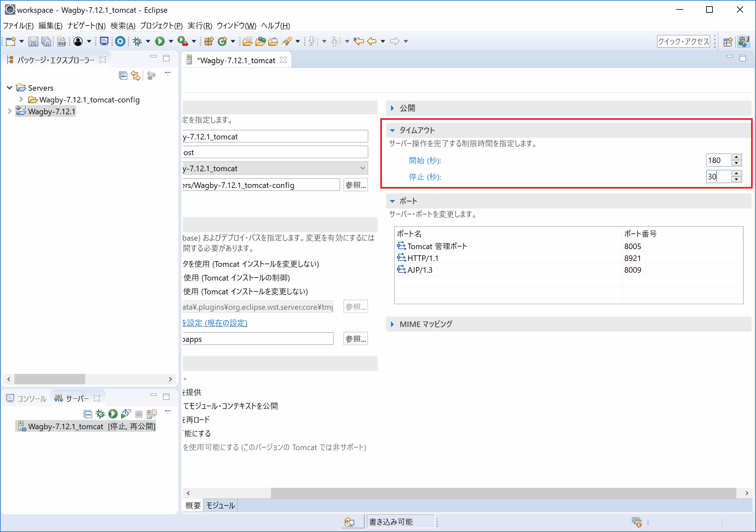Switch to the モジュール tab at editor bottom

tap(220, 506)
